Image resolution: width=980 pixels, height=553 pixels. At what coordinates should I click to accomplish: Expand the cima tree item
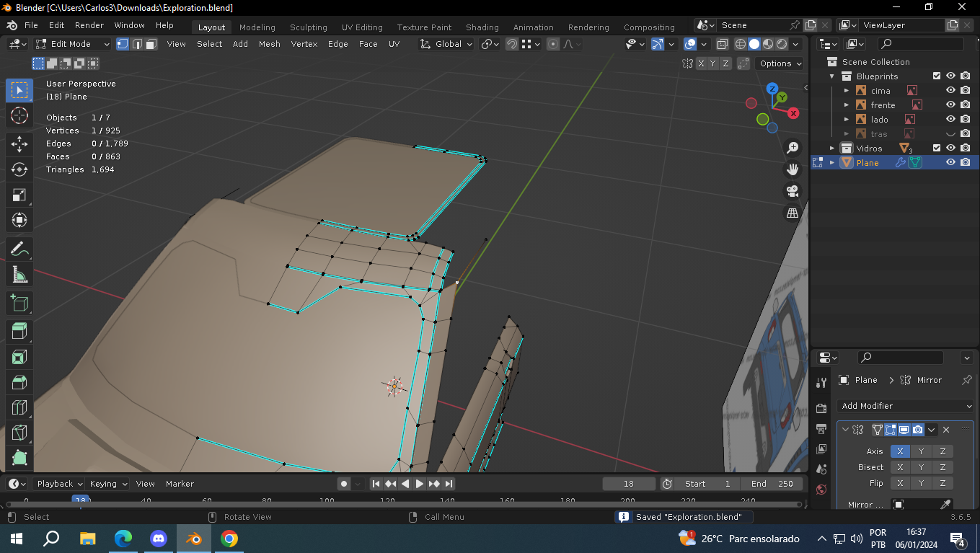pos(847,91)
